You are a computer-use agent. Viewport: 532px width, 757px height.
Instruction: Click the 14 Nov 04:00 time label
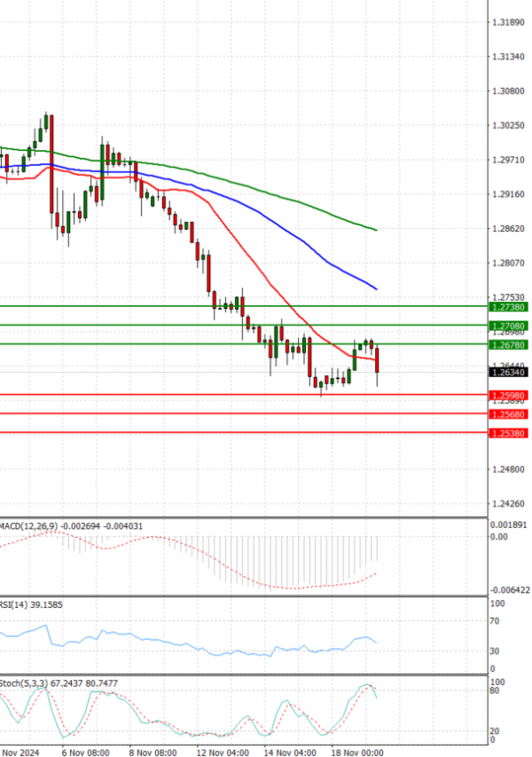(x=290, y=753)
